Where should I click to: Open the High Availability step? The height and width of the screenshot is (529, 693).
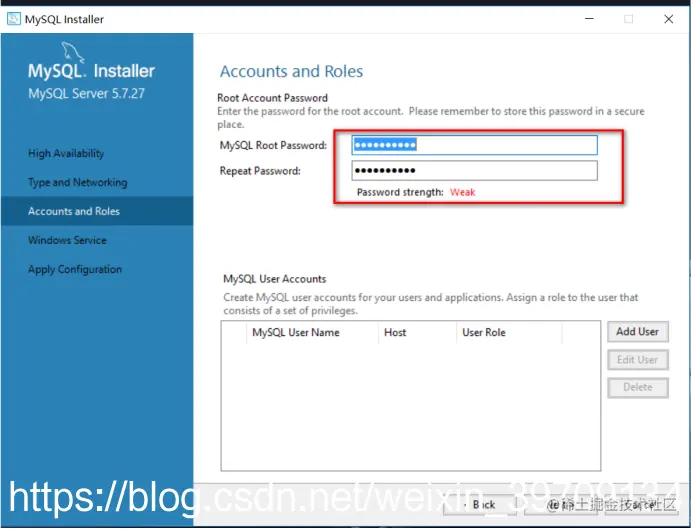click(x=66, y=153)
